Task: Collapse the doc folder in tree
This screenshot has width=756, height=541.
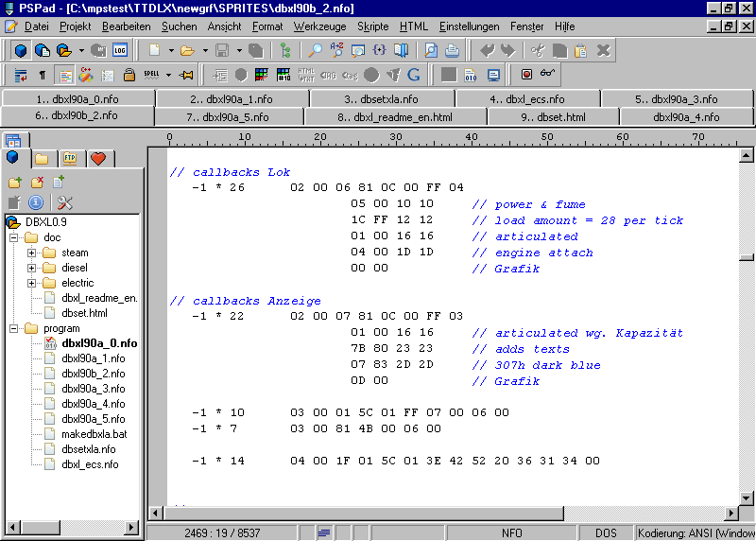Action: click(x=14, y=237)
